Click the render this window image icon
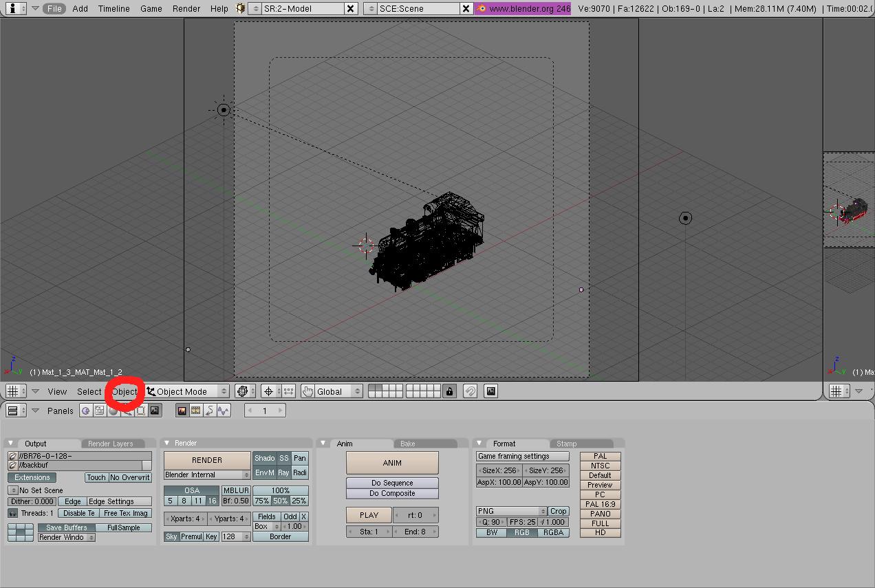Viewport: 875px width, 588px height. pos(490,391)
